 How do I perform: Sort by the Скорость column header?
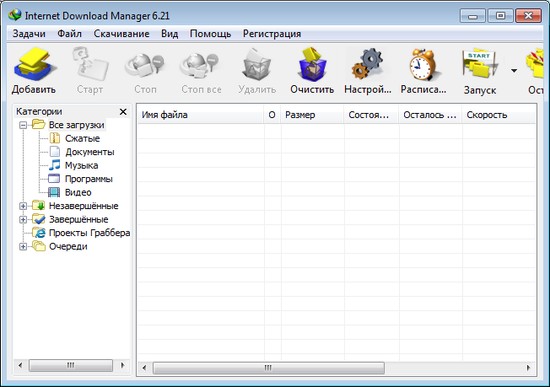499,115
